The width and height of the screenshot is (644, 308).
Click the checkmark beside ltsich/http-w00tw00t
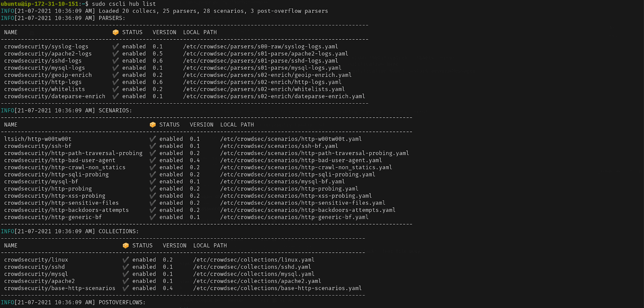click(x=153, y=139)
